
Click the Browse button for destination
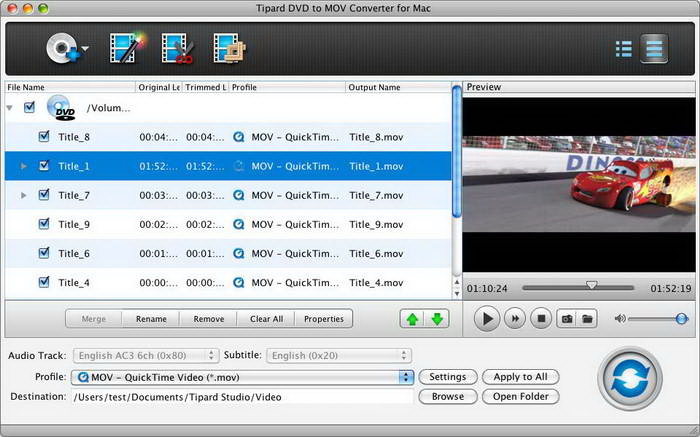447,396
